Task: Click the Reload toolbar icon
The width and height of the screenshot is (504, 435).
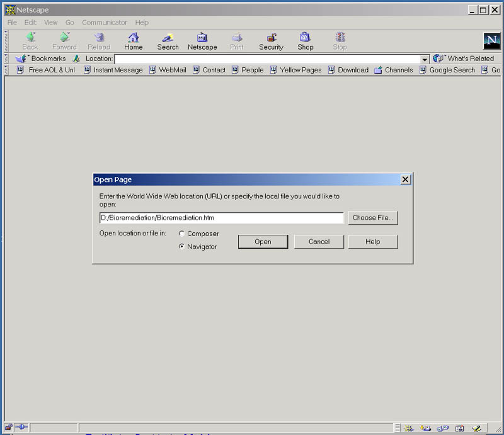Action: pyautogui.click(x=99, y=37)
